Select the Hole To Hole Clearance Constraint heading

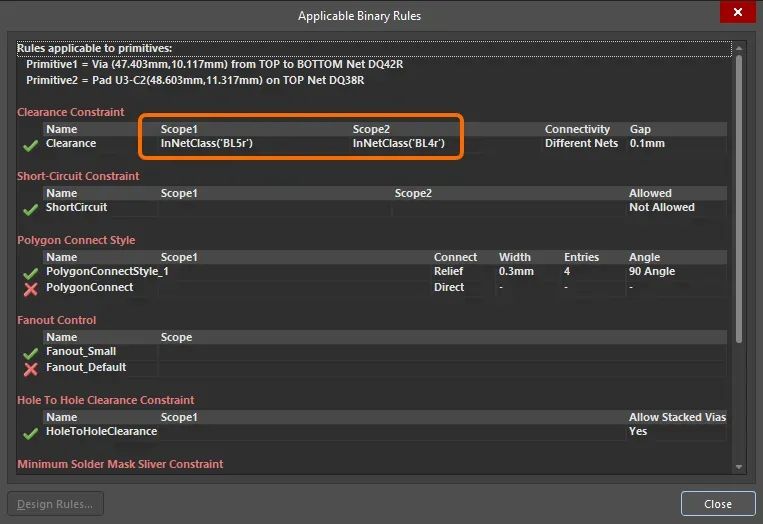point(106,400)
